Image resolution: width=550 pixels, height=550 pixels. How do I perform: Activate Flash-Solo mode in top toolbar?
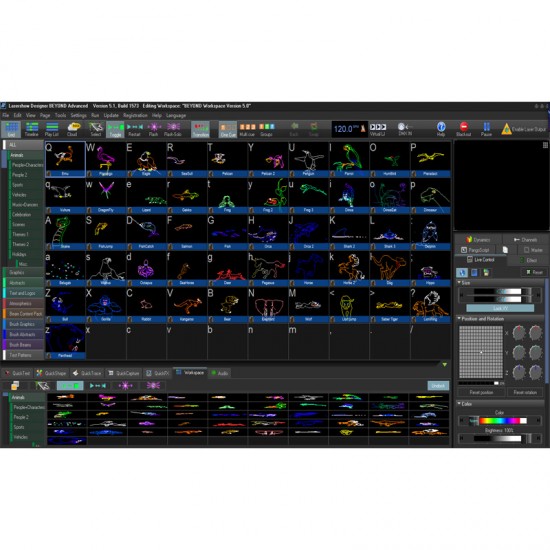pyautogui.click(x=173, y=129)
